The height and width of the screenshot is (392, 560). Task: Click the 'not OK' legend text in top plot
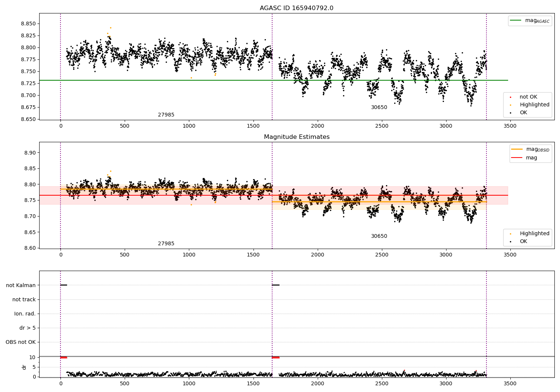coord(528,97)
